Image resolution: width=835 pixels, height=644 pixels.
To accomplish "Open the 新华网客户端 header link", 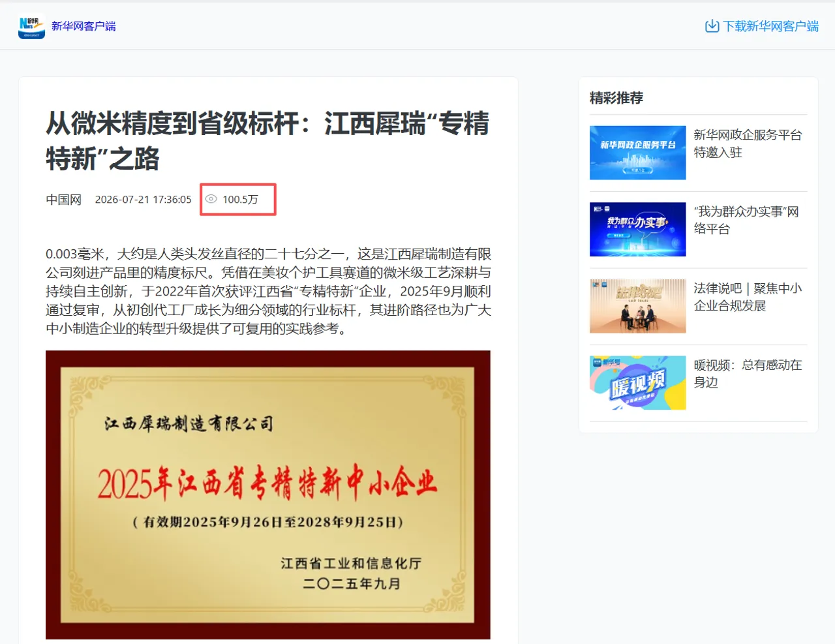I will coord(83,26).
